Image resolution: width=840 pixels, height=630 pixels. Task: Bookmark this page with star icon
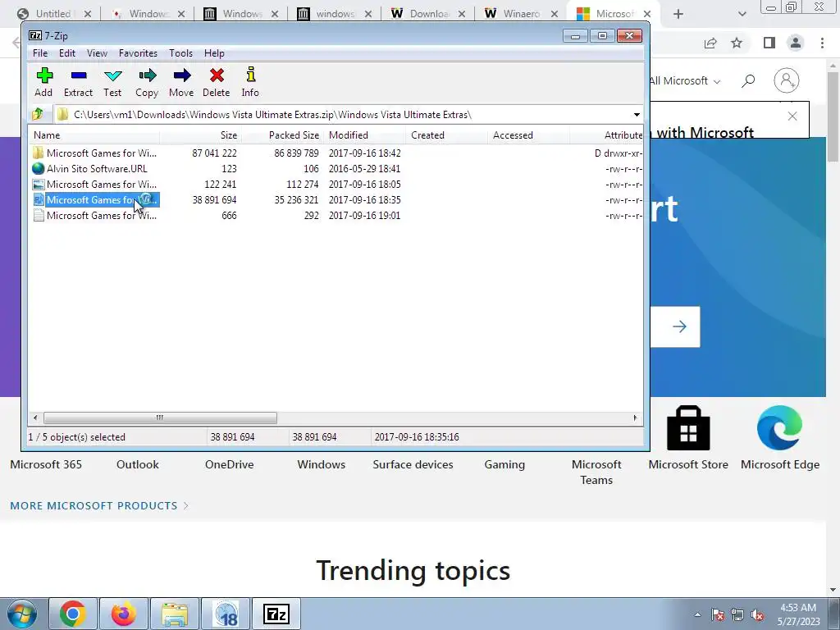click(737, 43)
